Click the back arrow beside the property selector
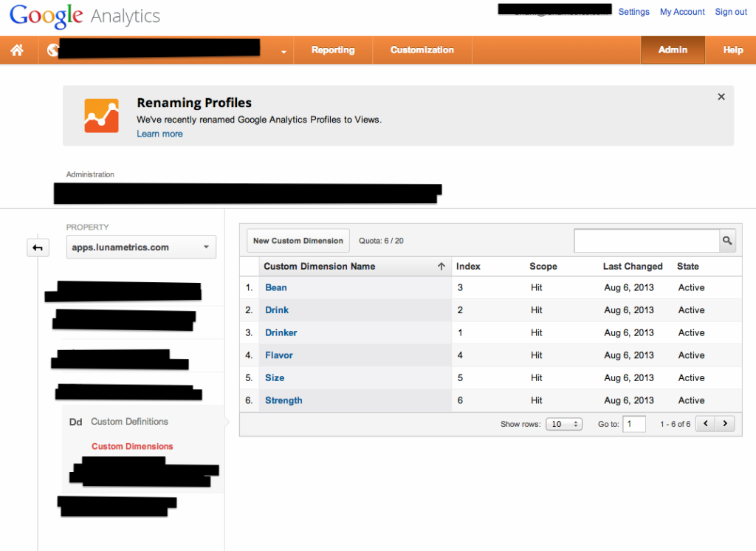Screen dimensions: 756x551 38,247
